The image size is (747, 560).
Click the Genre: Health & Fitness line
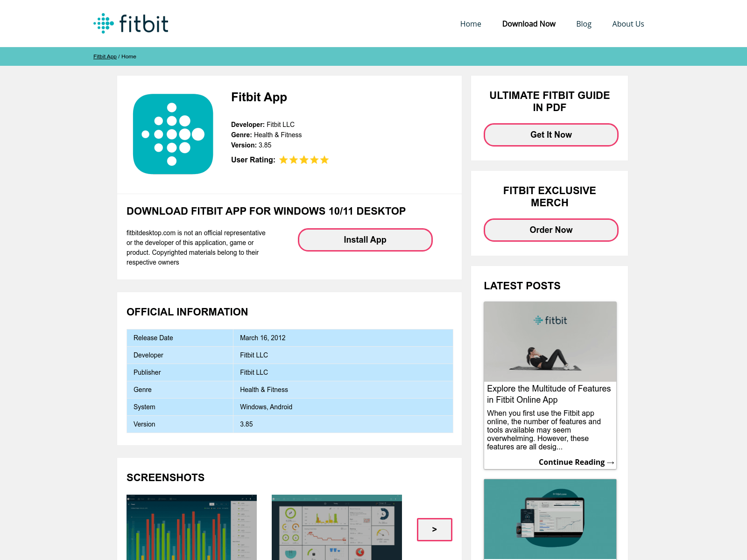(x=267, y=135)
